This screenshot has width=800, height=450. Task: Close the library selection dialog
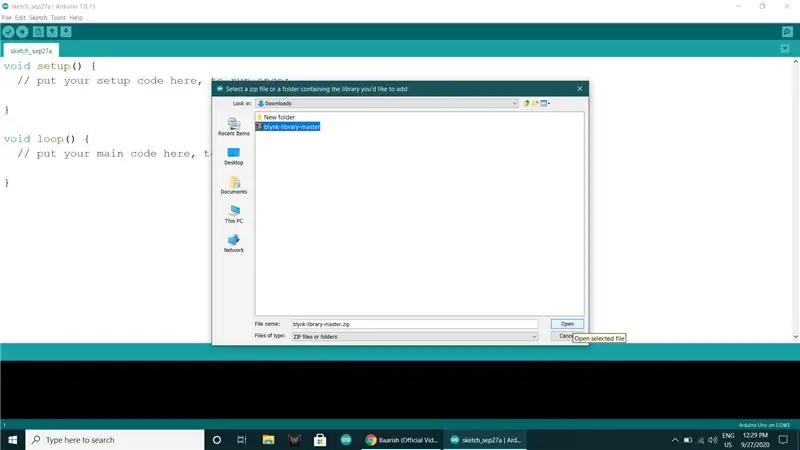point(580,89)
